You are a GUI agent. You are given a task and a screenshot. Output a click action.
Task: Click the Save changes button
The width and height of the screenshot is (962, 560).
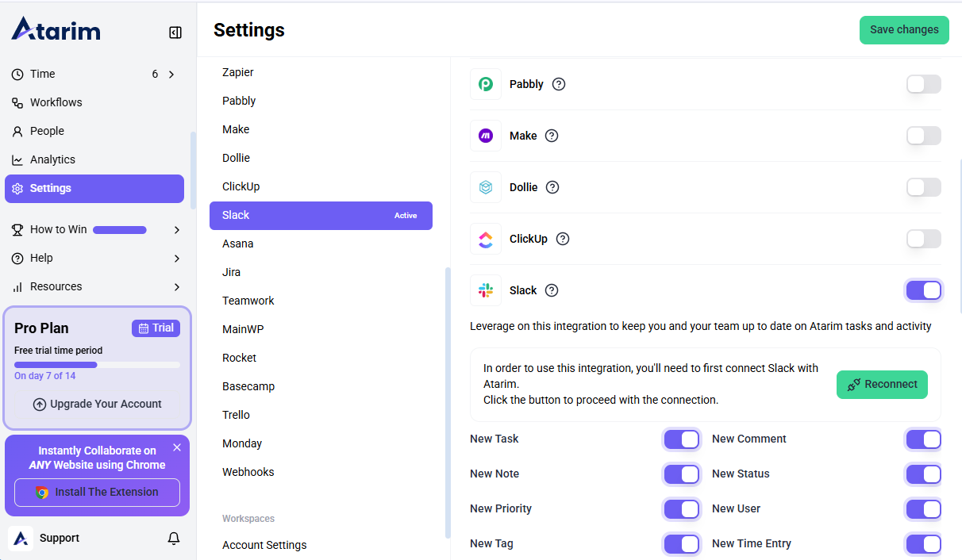point(904,29)
